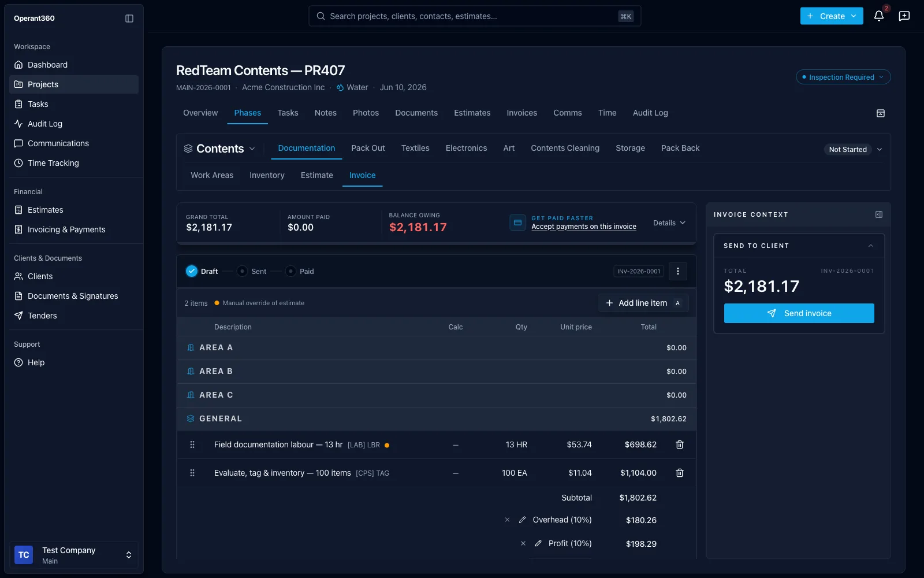The height and width of the screenshot is (578, 924).
Task: Click the Send invoice button
Action: pos(799,313)
